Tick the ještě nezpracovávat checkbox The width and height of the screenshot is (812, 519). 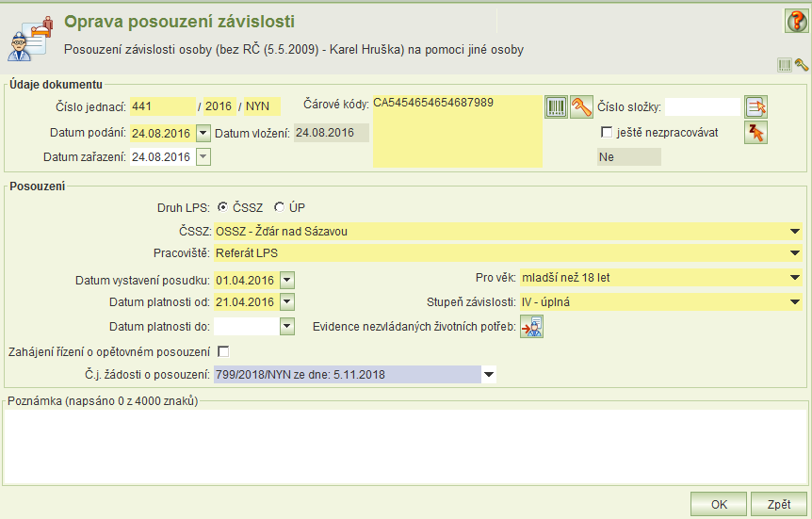tap(607, 132)
